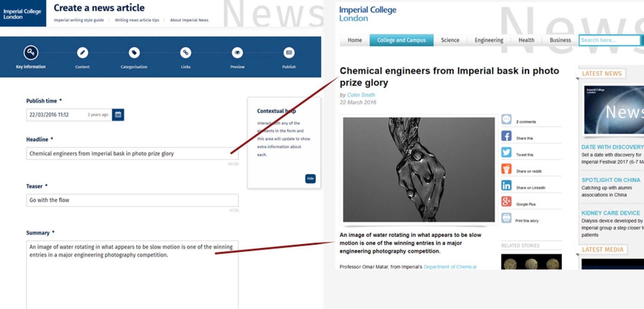
Task: Open the Key information step icon
Action: point(31,52)
